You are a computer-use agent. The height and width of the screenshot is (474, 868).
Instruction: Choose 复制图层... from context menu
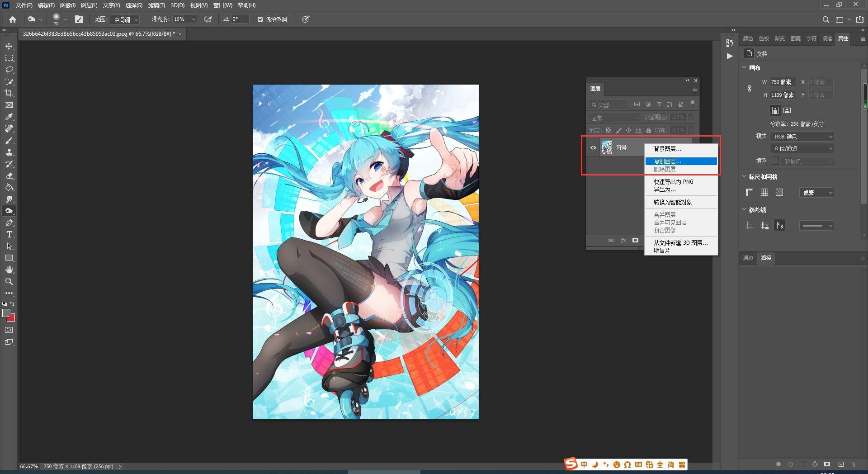[x=681, y=161]
